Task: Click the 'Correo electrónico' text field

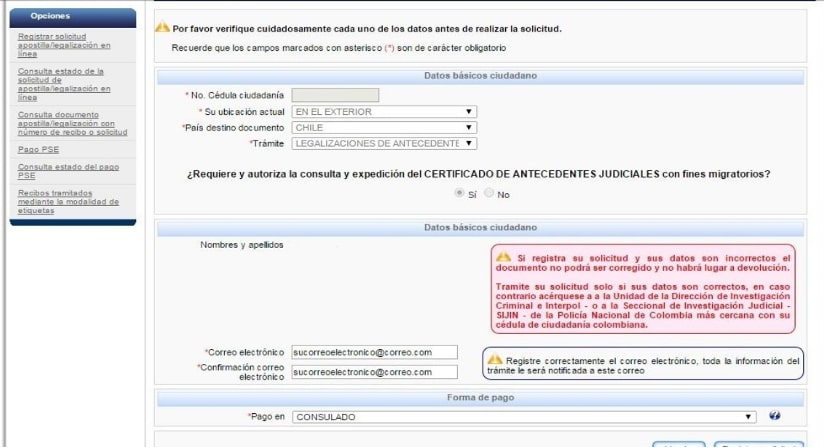Action: point(374,352)
